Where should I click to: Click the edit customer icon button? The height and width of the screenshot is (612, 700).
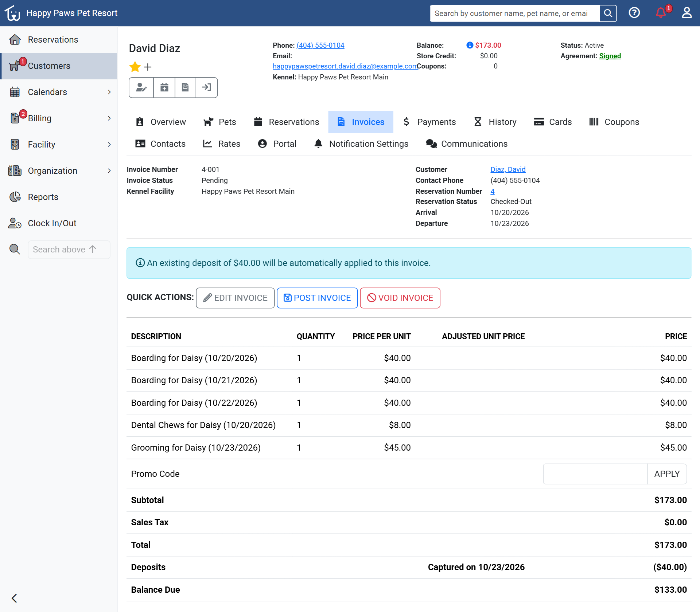pos(141,87)
